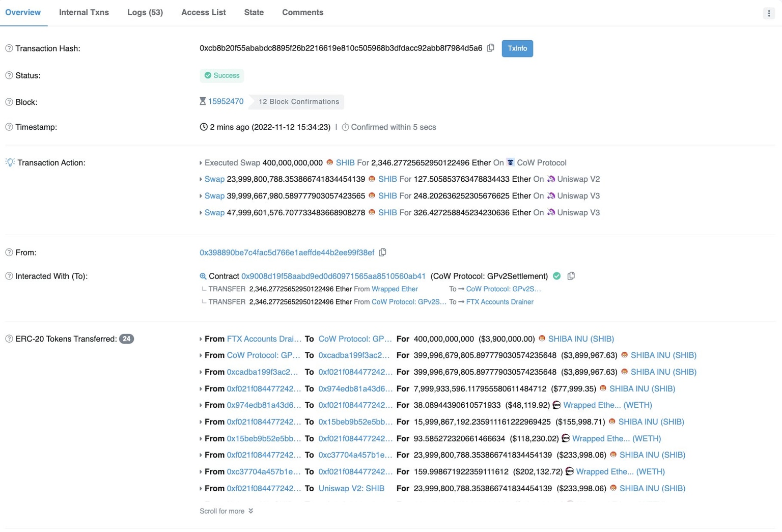Open the kebab menu in the top right
The image size is (782, 532).
point(768,13)
